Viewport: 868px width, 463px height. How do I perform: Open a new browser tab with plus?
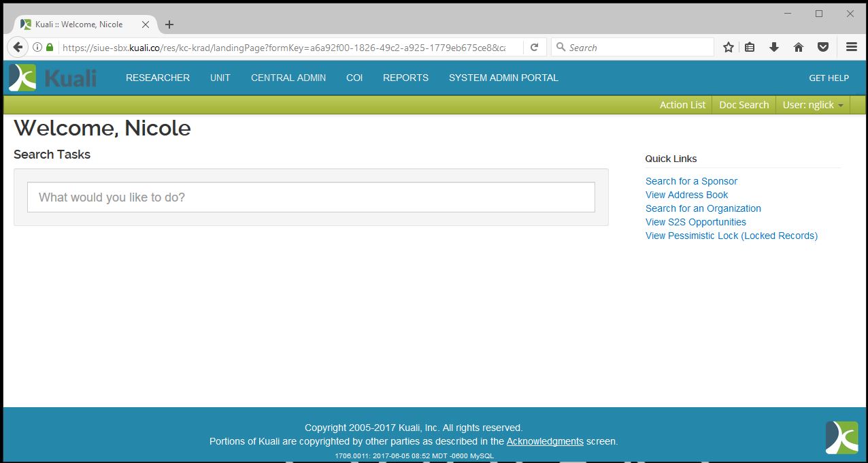click(x=169, y=25)
